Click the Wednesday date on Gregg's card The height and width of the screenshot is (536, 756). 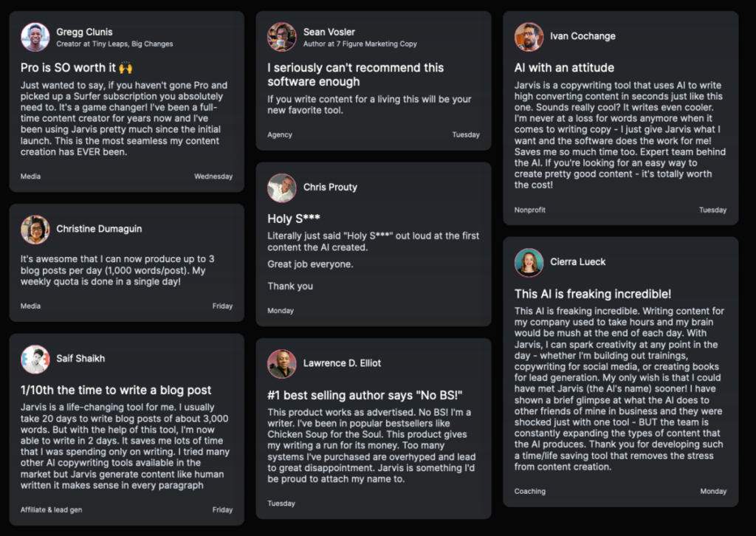coord(213,176)
